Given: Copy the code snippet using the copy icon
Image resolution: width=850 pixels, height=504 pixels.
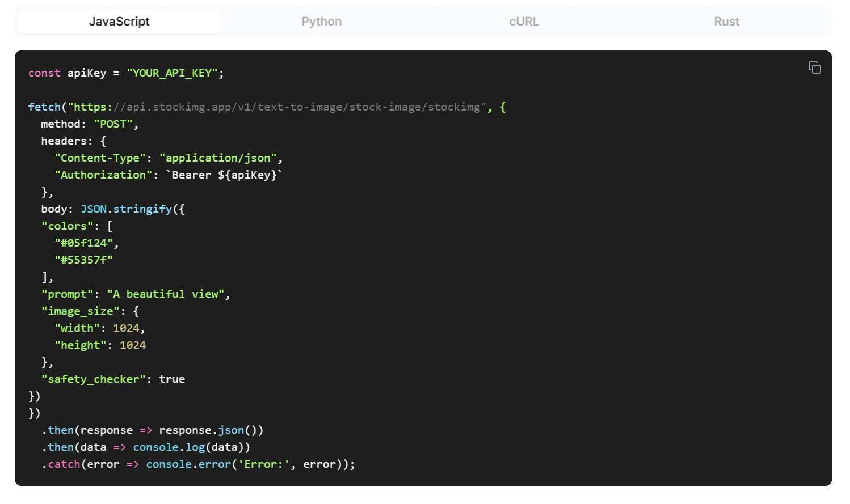Looking at the screenshot, I should pos(814,68).
